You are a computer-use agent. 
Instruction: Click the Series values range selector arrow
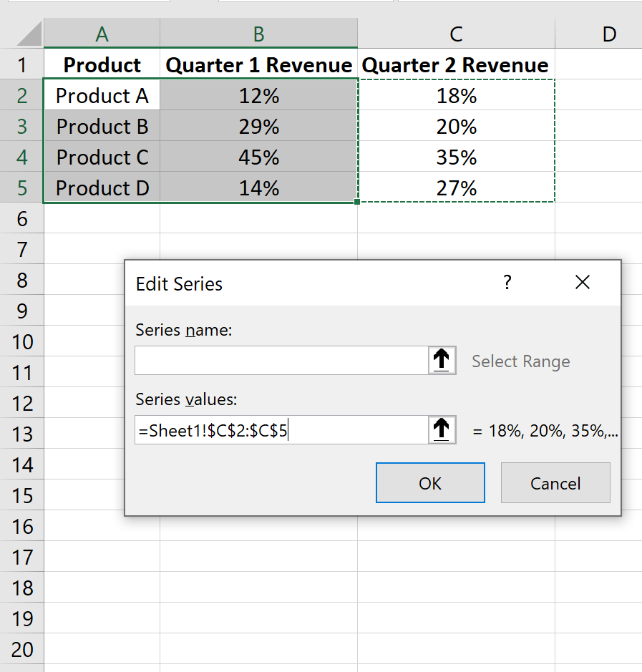tap(442, 429)
